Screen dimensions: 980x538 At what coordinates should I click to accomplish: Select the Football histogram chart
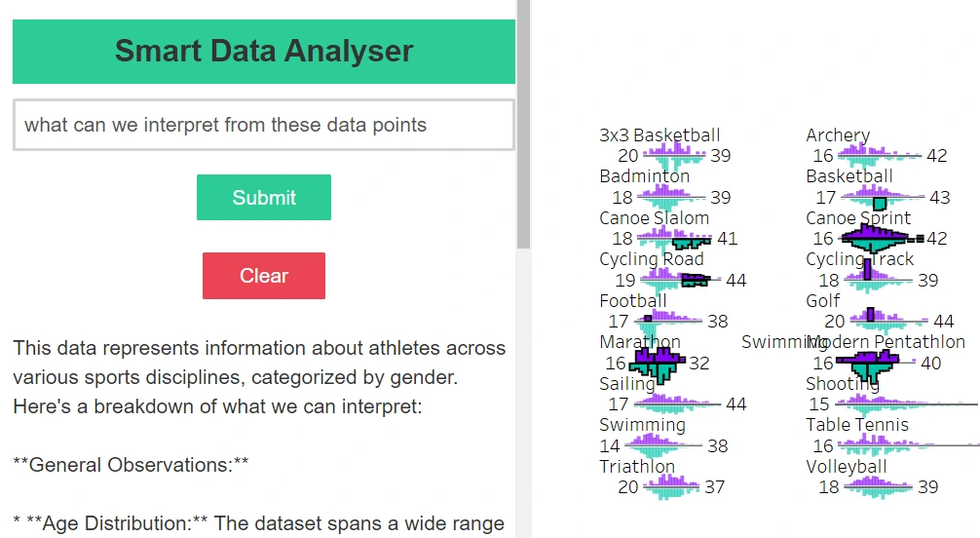668,322
